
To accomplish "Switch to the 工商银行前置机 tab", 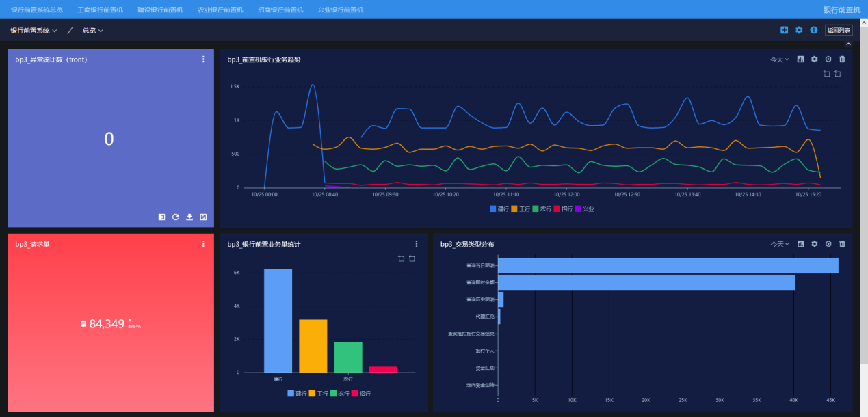I will 101,10.
